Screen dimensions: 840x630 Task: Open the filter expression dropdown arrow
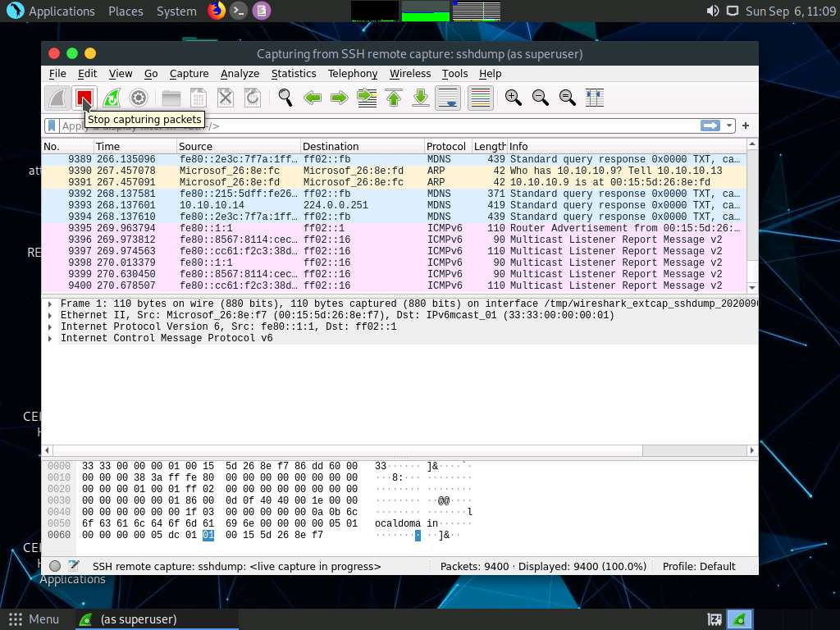pyautogui.click(x=728, y=126)
